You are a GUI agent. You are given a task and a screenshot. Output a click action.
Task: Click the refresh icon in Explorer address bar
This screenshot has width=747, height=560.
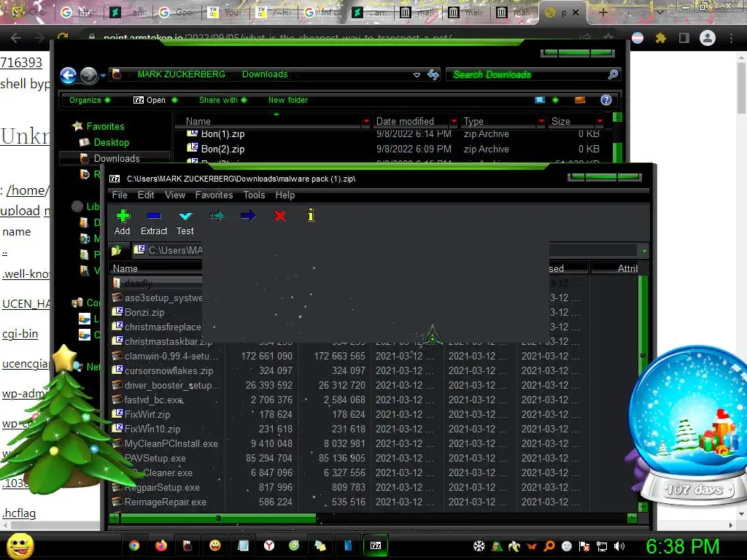433,74
